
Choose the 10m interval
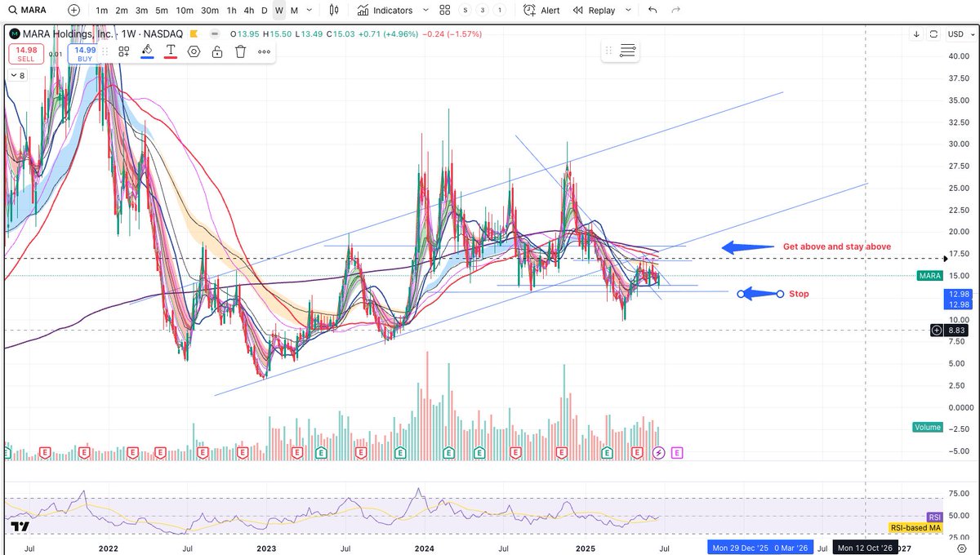(185, 11)
